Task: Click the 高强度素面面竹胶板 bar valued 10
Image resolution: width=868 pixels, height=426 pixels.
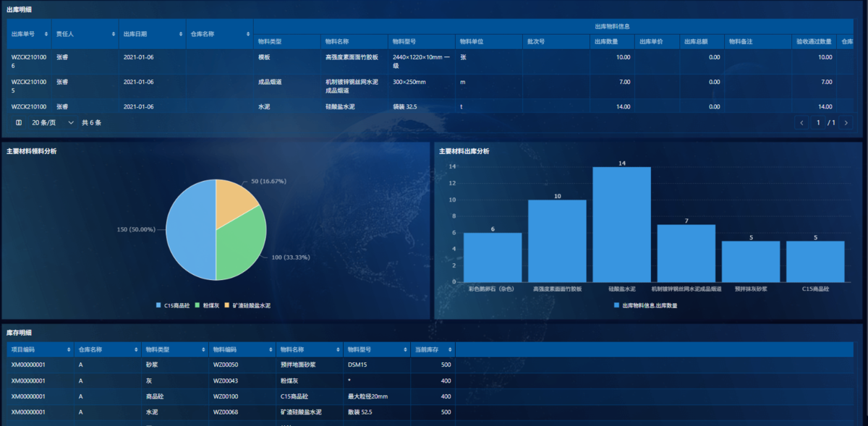Action: [x=557, y=241]
